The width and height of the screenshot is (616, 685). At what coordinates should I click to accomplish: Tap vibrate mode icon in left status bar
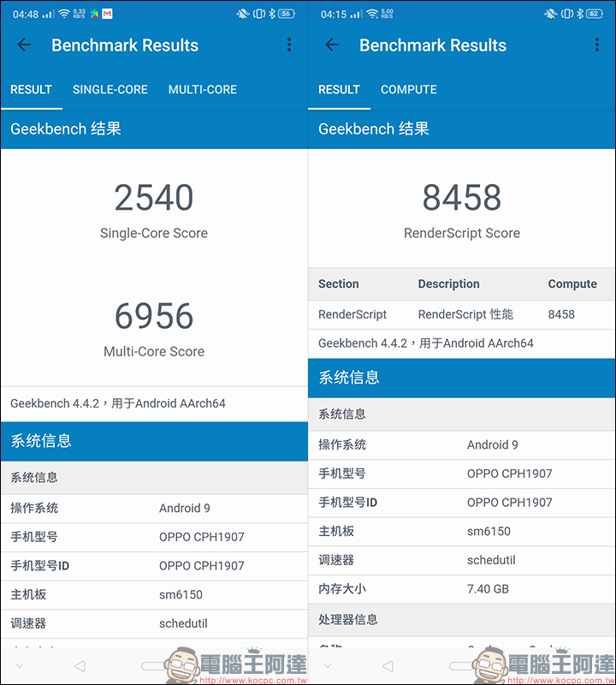pyautogui.click(x=259, y=14)
